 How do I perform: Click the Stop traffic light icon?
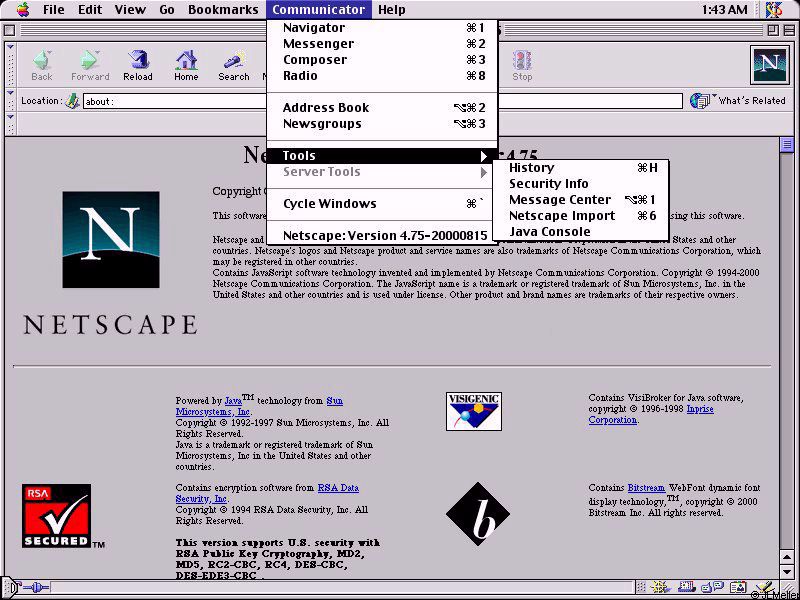click(521, 60)
